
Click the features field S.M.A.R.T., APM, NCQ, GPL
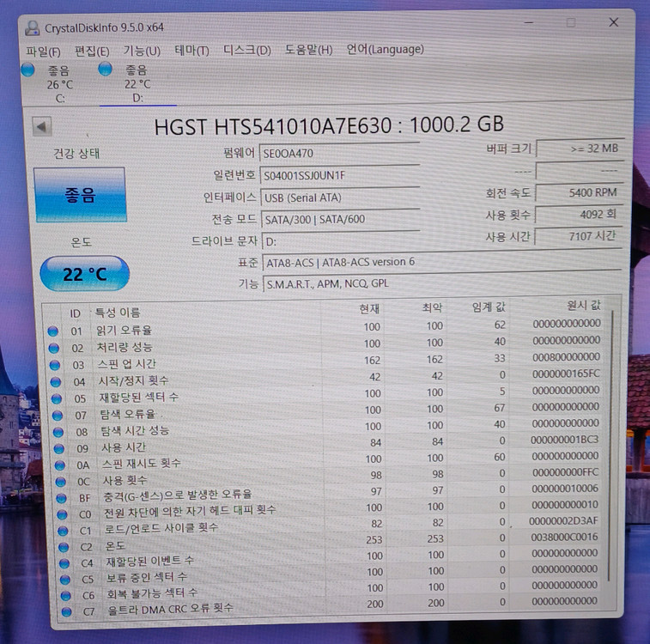pos(442,283)
